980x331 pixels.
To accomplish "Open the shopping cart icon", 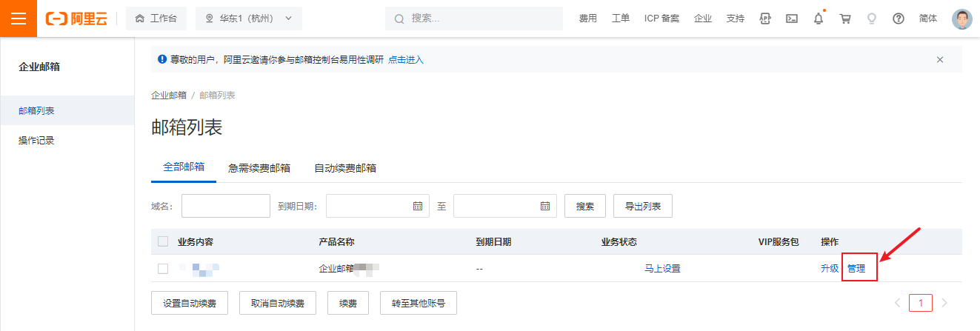I will click(x=845, y=19).
